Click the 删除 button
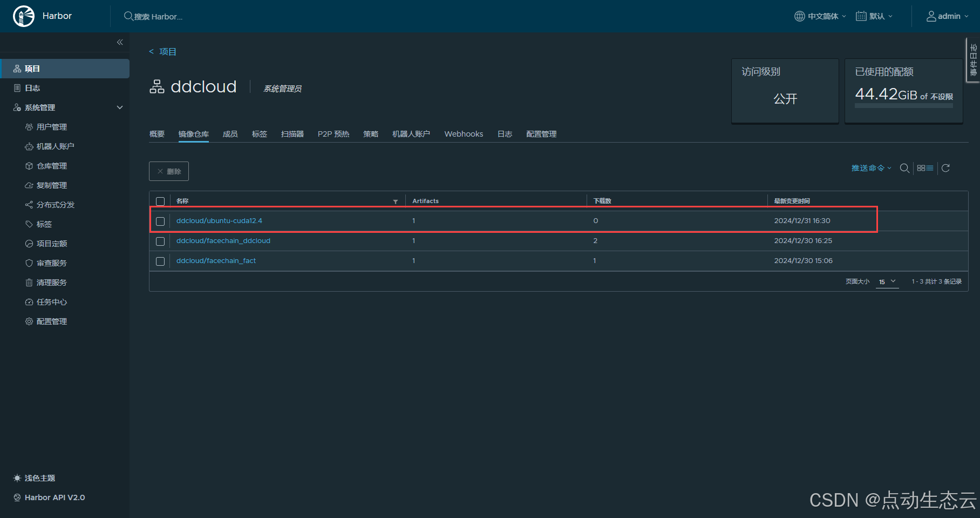 (x=169, y=171)
